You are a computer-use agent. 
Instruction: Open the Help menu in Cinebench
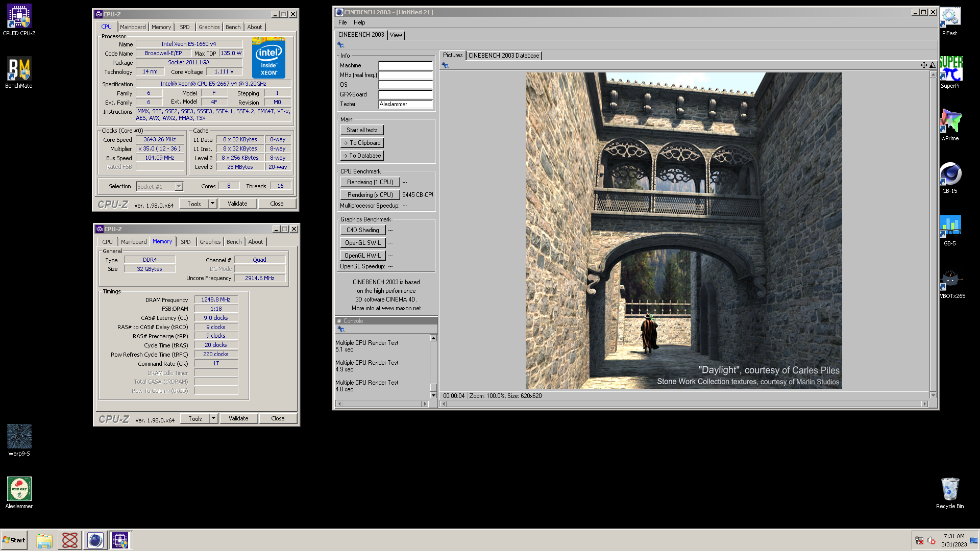(359, 22)
